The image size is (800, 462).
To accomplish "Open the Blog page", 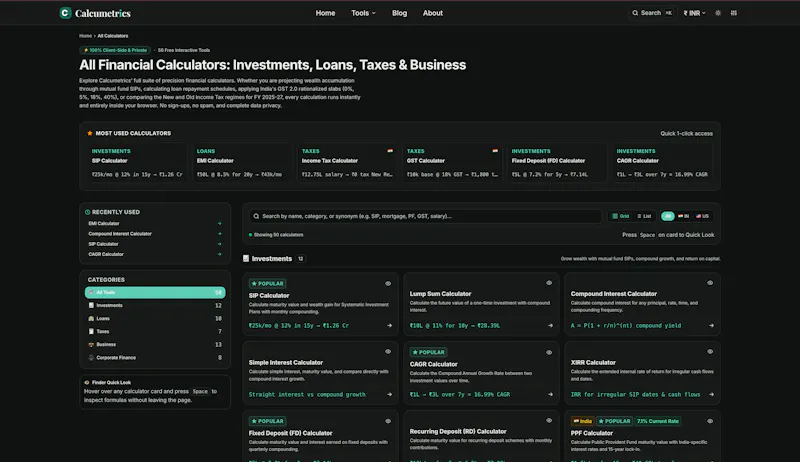I will tap(399, 13).
